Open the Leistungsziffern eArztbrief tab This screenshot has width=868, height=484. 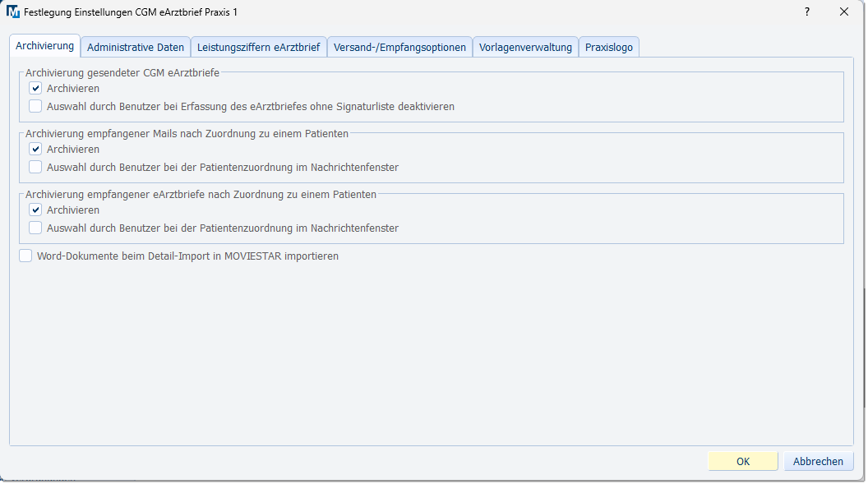[259, 47]
